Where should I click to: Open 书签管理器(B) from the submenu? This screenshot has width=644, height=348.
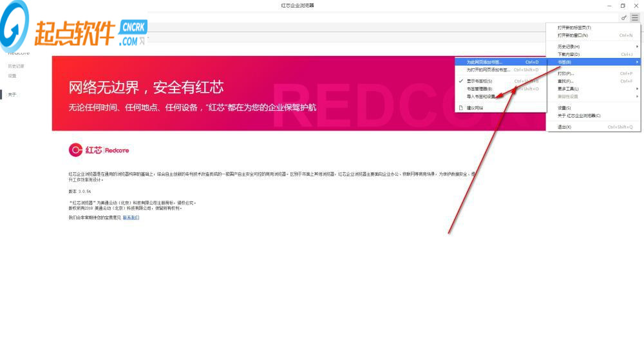(x=500, y=89)
